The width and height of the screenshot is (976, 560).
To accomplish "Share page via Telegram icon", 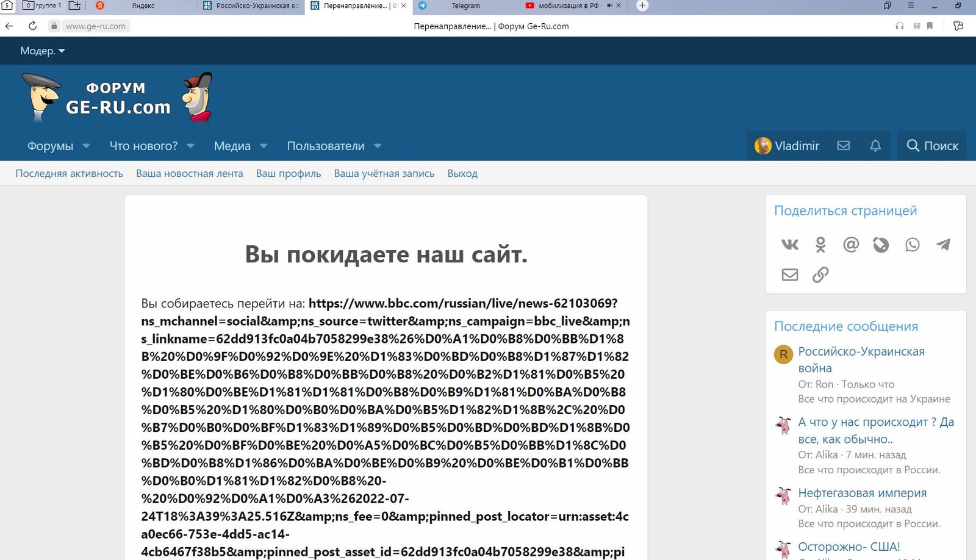I will [943, 245].
